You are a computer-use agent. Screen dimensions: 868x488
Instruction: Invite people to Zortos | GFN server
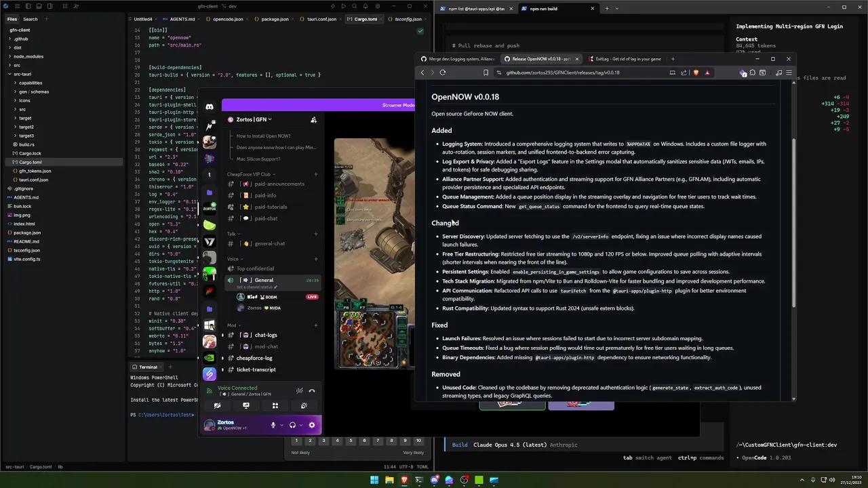(313, 119)
